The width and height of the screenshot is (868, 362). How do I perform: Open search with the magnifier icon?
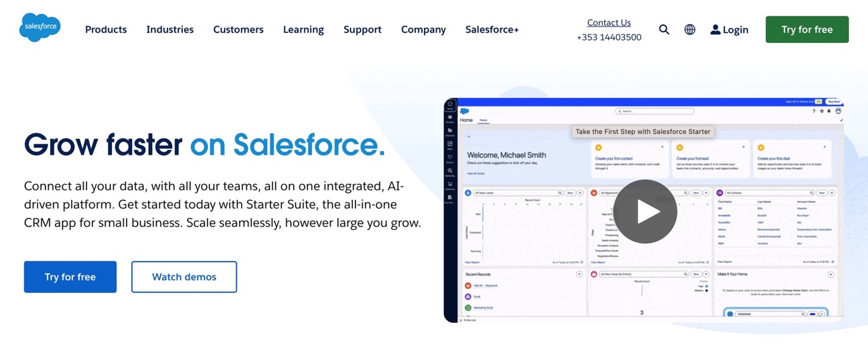(664, 30)
